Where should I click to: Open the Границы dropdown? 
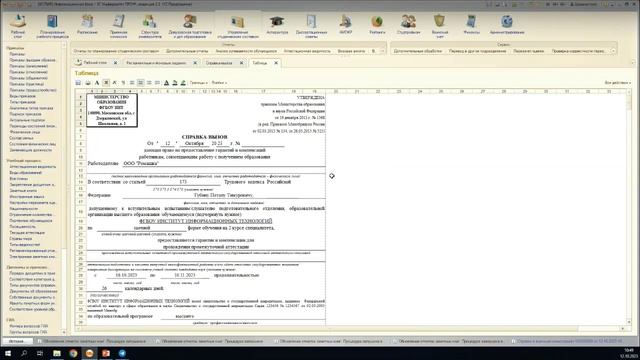point(199,82)
